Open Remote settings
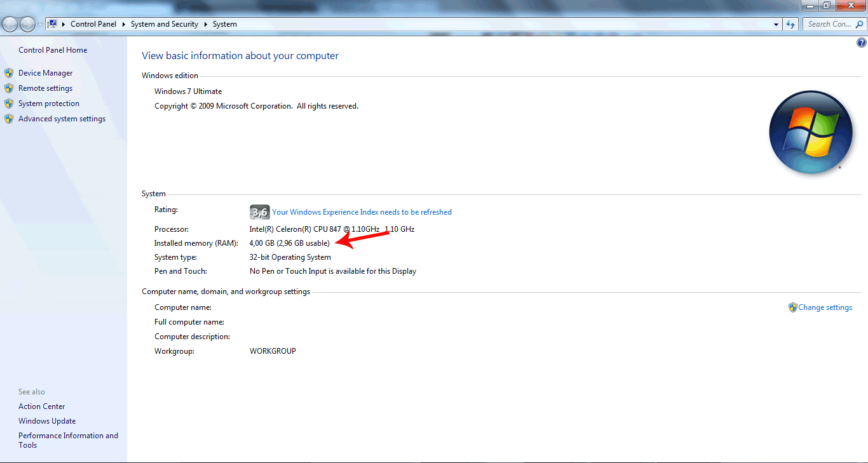This screenshot has height=463, width=868. click(45, 88)
